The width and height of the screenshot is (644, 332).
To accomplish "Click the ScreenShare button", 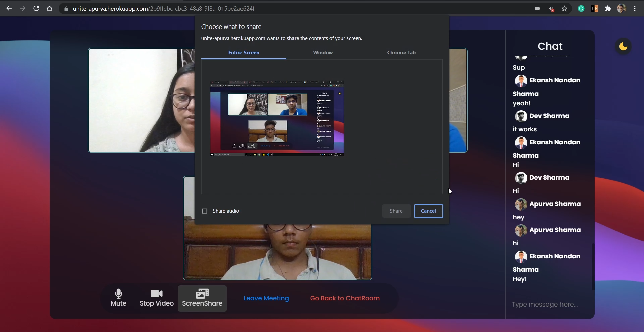I will coord(202,298).
